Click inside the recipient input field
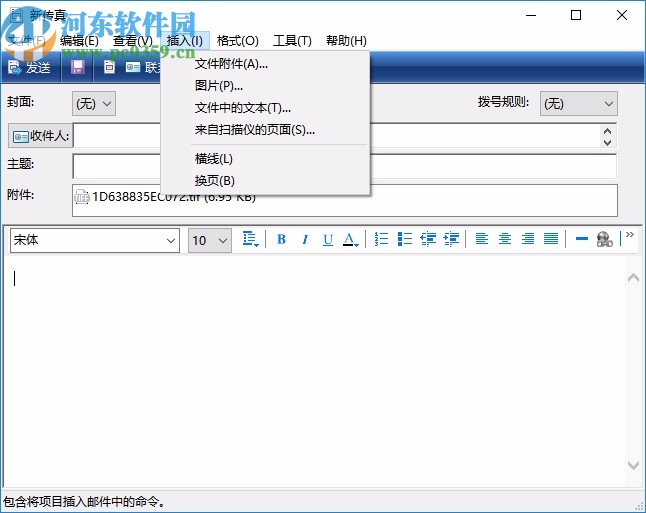 click(344, 136)
